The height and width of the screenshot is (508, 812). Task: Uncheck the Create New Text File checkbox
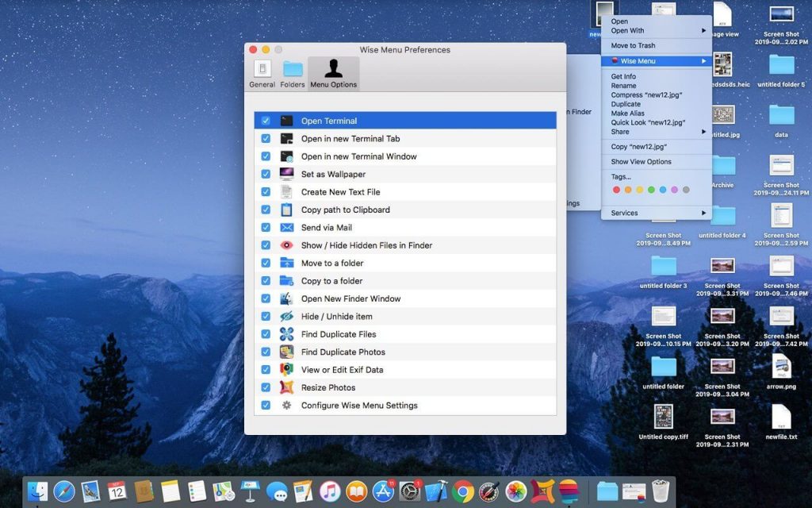[x=266, y=192]
